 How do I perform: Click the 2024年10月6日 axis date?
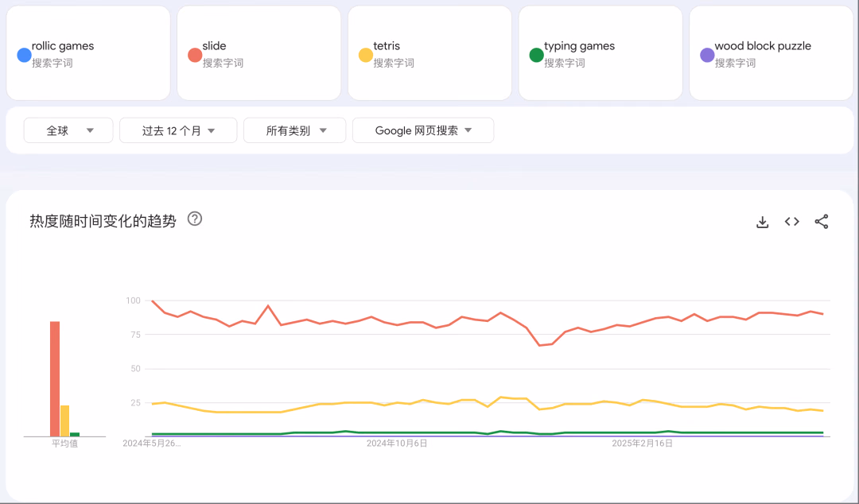tap(397, 444)
